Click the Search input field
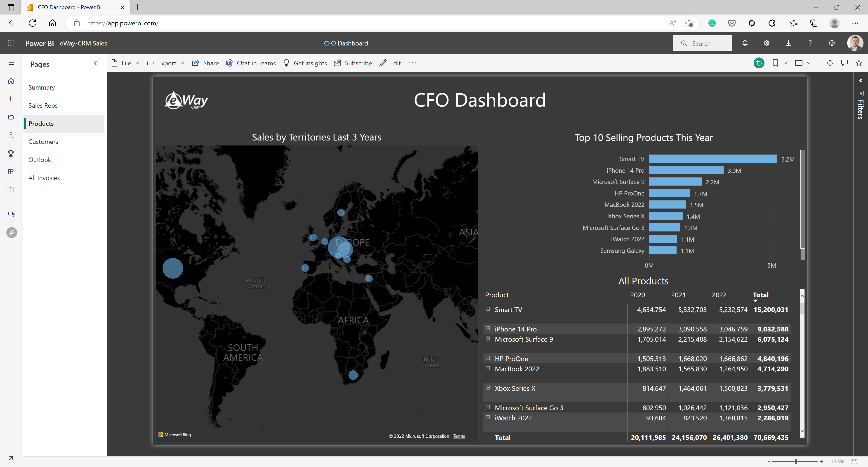868x467 pixels. pyautogui.click(x=702, y=43)
